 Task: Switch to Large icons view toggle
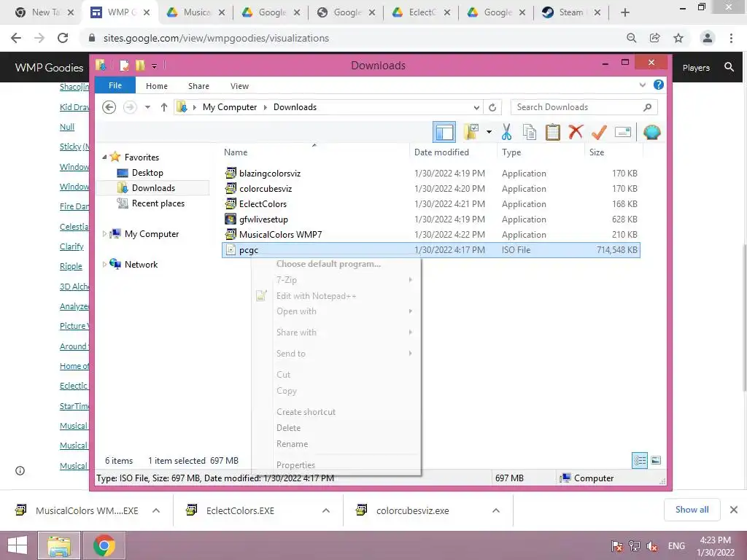click(656, 460)
